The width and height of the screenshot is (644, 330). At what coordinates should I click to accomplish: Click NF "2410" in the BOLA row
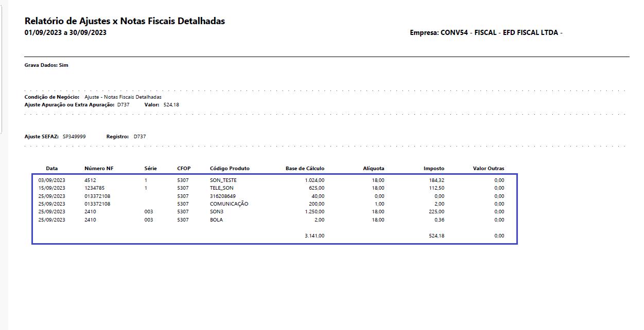90,219
